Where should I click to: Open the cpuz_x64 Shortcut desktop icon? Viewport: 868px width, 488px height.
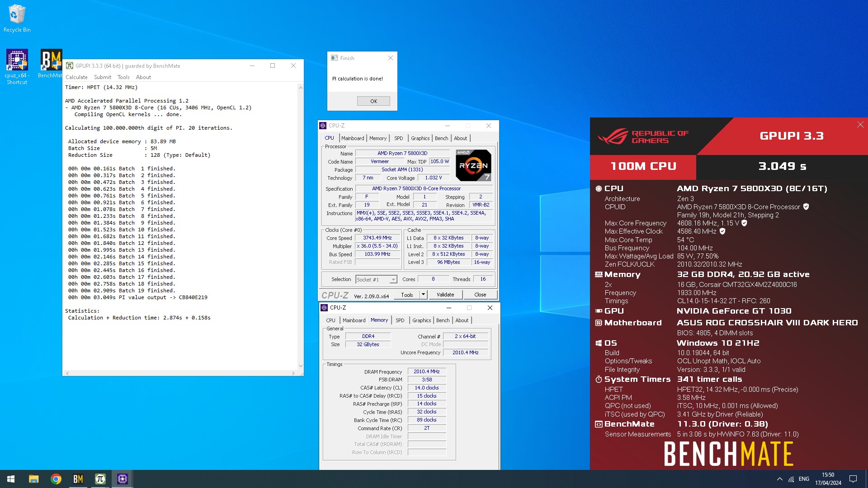point(17,67)
